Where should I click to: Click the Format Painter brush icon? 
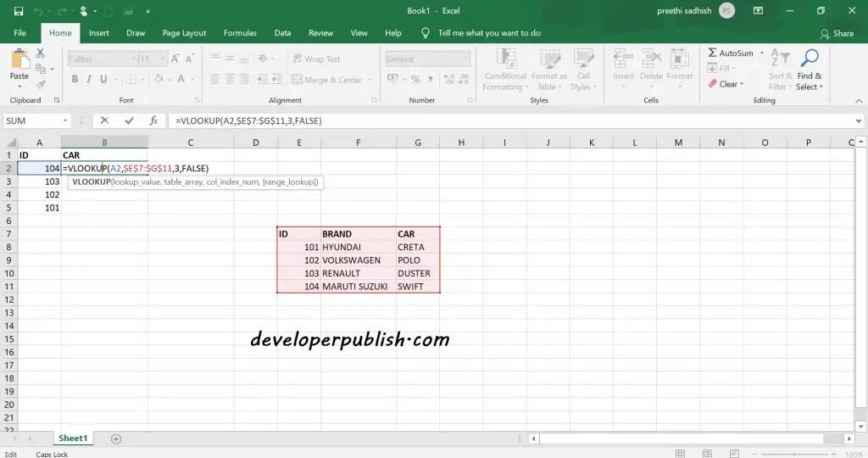tap(41, 84)
